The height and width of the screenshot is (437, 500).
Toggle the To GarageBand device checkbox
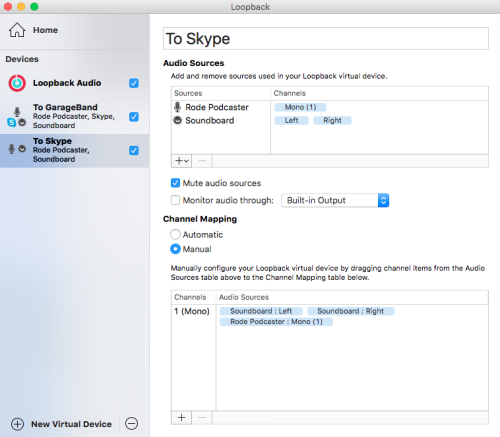click(x=134, y=117)
